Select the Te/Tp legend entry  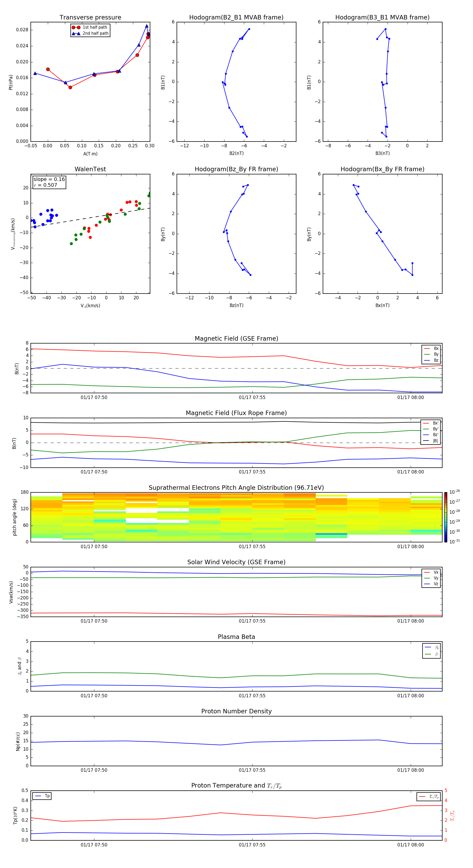coord(429,796)
